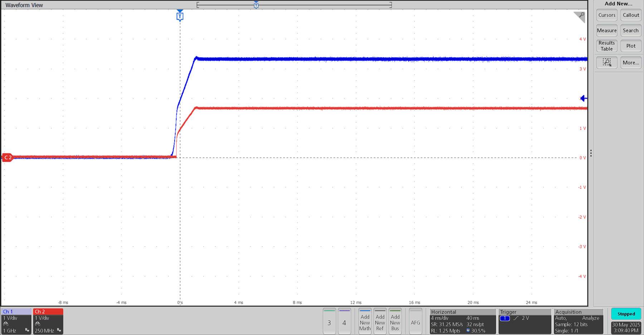The height and width of the screenshot is (335, 644).
Task: Click Stopped to resume acquisition
Action: (x=626, y=314)
